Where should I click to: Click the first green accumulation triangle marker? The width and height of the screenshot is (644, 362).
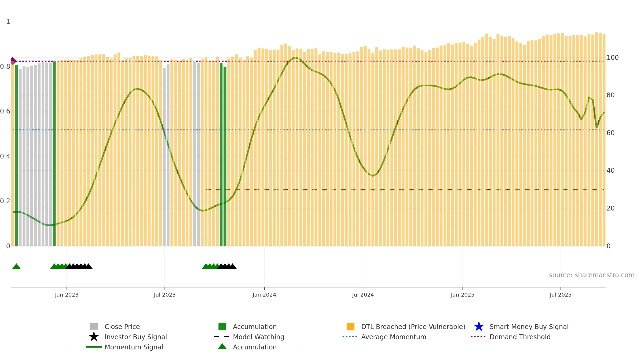coord(16,267)
